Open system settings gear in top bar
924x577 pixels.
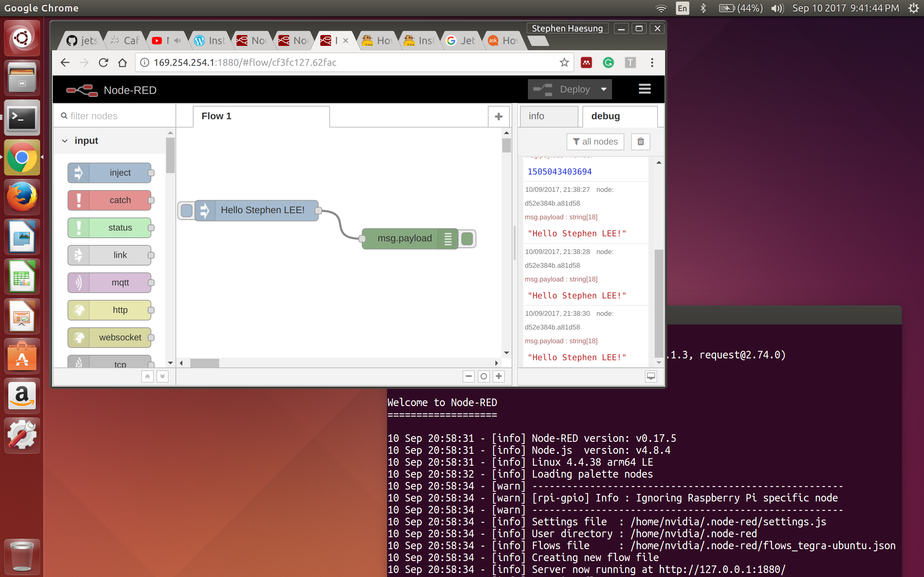(x=913, y=8)
